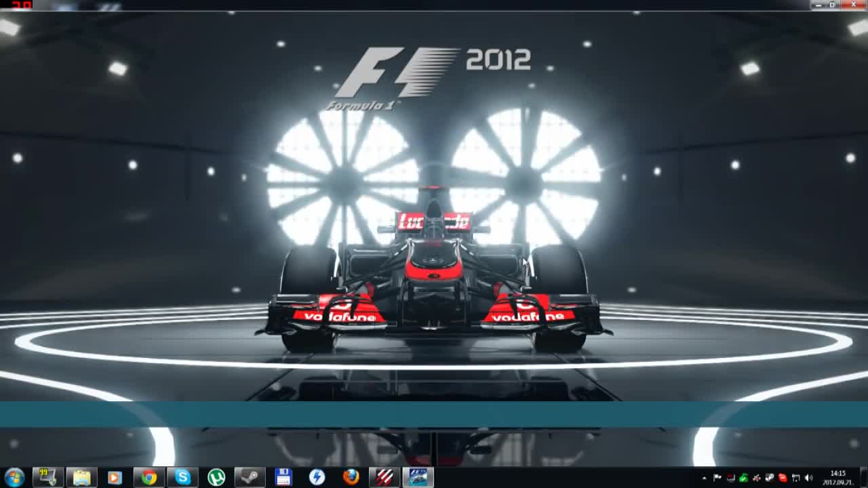This screenshot has width=868, height=488.
Task: Launch Firefox from the taskbar
Action: pyautogui.click(x=351, y=477)
